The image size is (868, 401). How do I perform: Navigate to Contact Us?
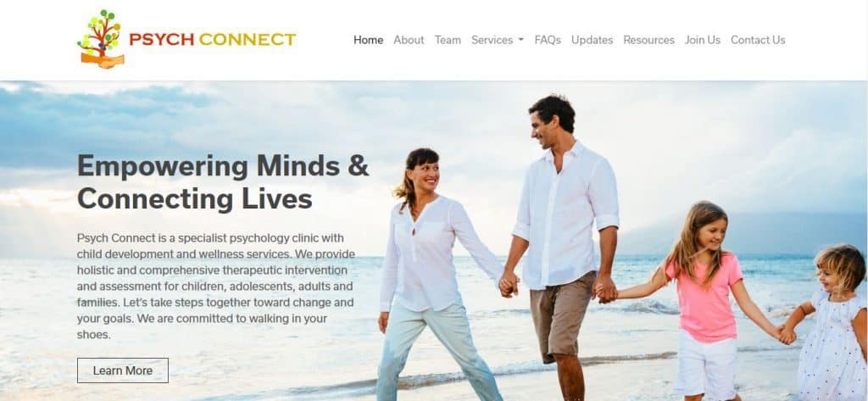758,40
